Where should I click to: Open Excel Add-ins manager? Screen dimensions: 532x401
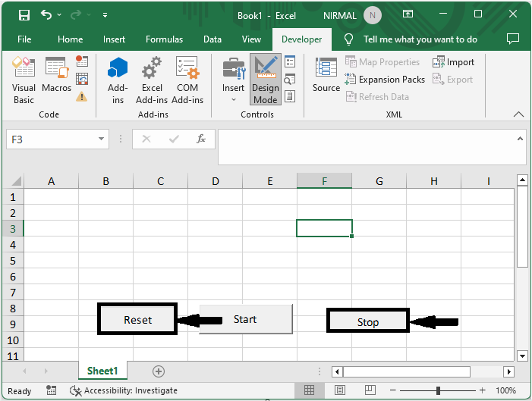(152, 80)
